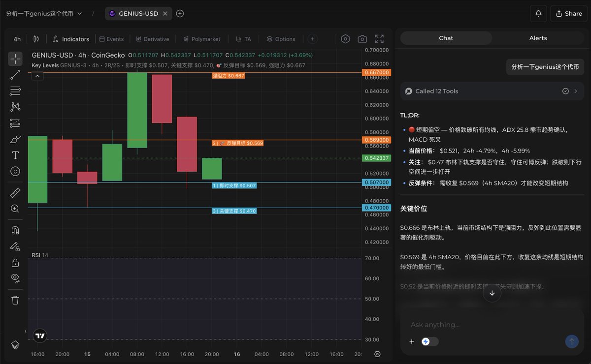Select the crosshair cursor tool
The height and width of the screenshot is (364, 591).
point(15,59)
